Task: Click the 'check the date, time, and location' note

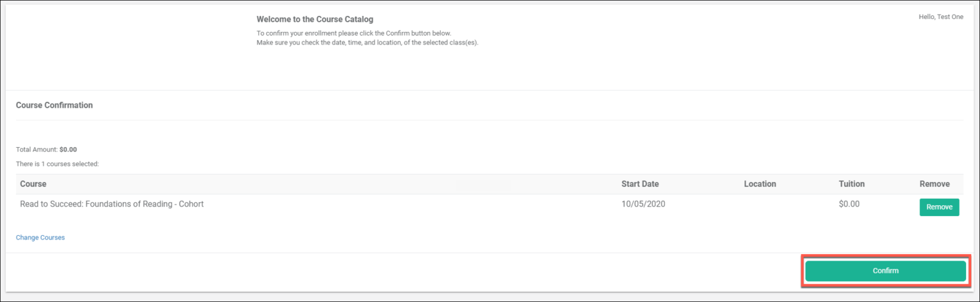Action: click(367, 43)
